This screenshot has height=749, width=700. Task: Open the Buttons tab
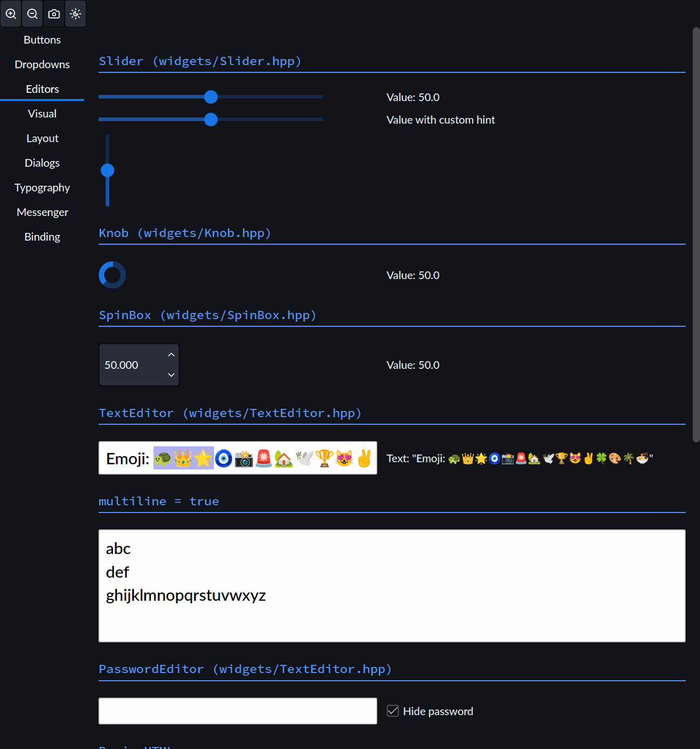tap(42, 40)
